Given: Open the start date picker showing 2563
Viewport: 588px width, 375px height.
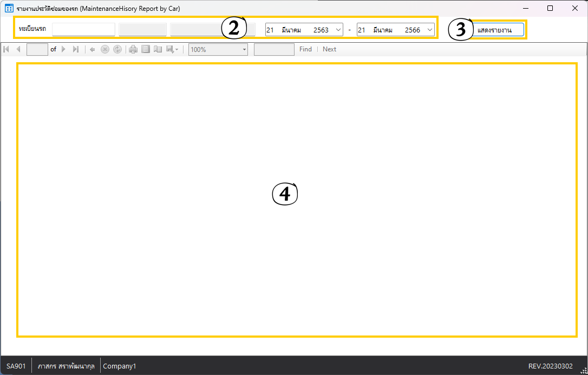Looking at the screenshot, I should [x=338, y=30].
